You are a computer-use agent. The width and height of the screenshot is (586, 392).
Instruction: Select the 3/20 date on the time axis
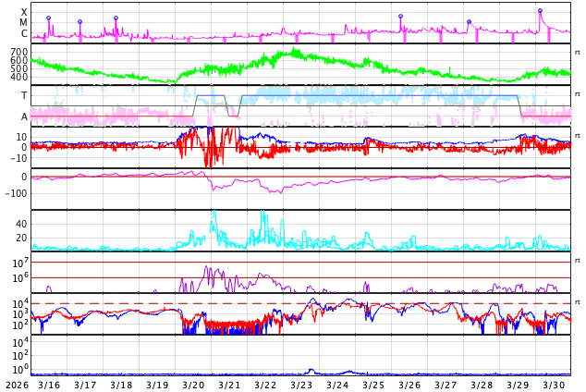(193, 385)
